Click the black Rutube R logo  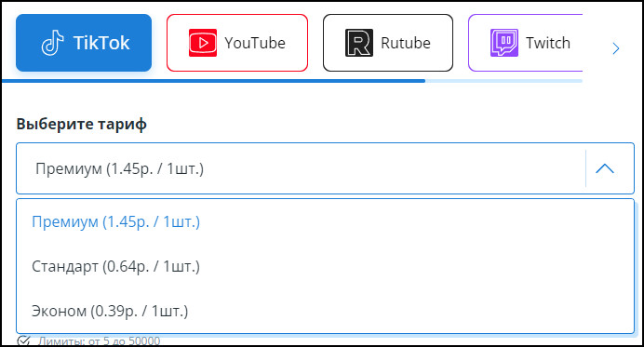pyautogui.click(x=359, y=43)
